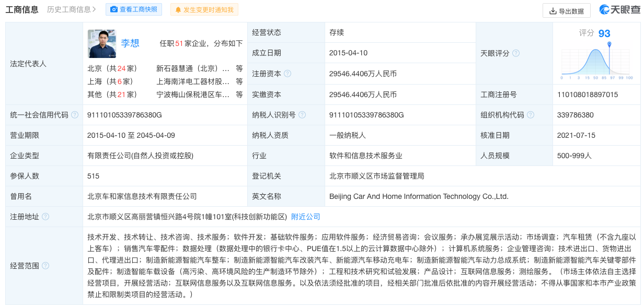Click 查看工商快照 button
Image resolution: width=644 pixels, height=308 pixels.
(x=134, y=9)
